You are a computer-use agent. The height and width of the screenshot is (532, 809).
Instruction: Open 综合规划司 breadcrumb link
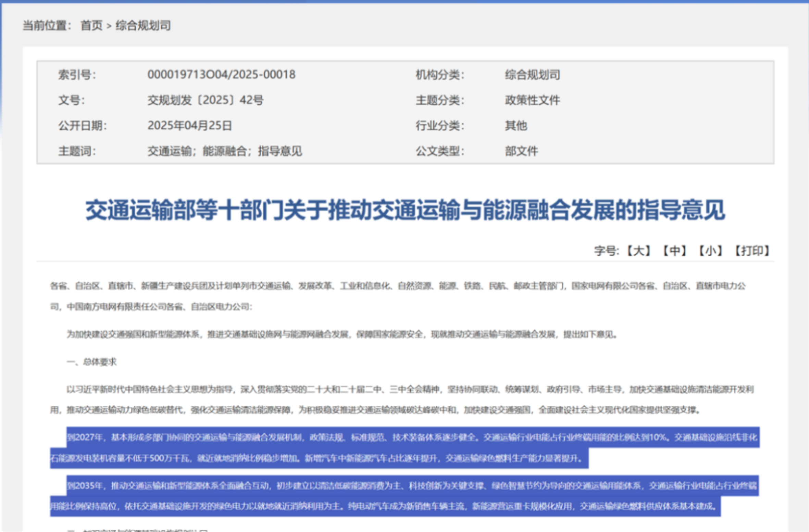[143, 26]
